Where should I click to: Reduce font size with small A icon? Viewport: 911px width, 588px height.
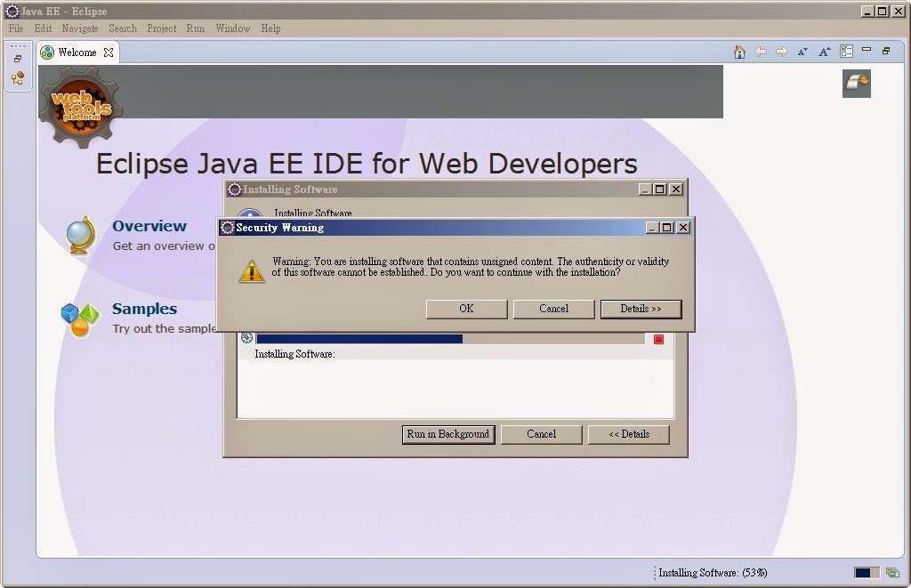click(802, 52)
